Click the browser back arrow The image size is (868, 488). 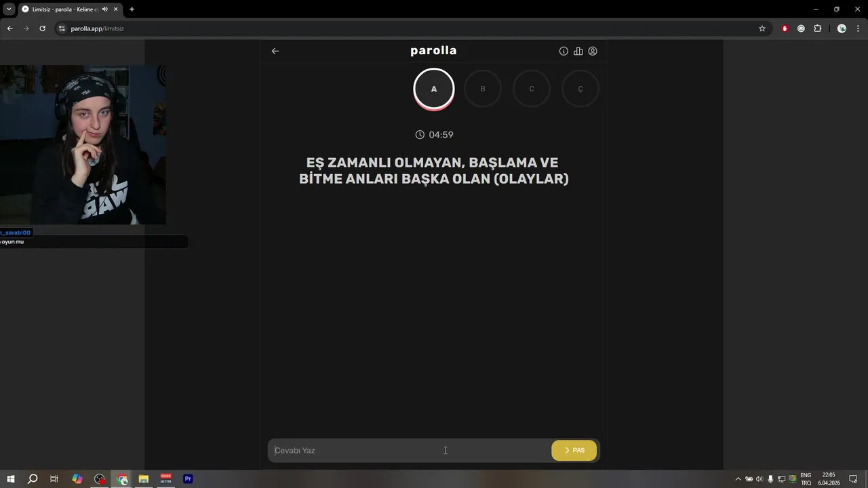pos(9,28)
